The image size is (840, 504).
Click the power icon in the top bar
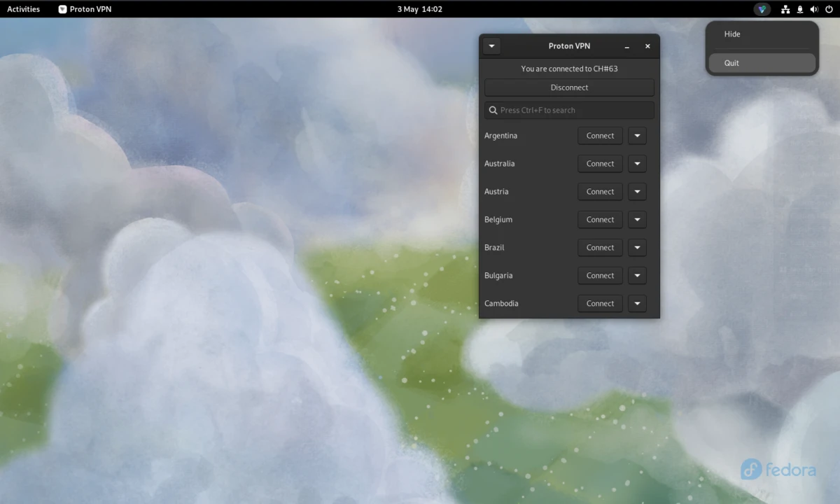pyautogui.click(x=829, y=9)
